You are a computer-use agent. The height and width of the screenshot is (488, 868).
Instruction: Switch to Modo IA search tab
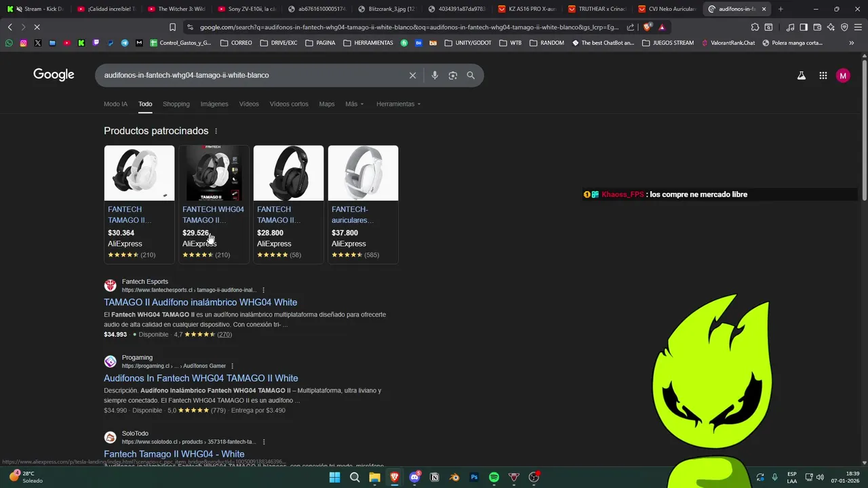[115, 104]
